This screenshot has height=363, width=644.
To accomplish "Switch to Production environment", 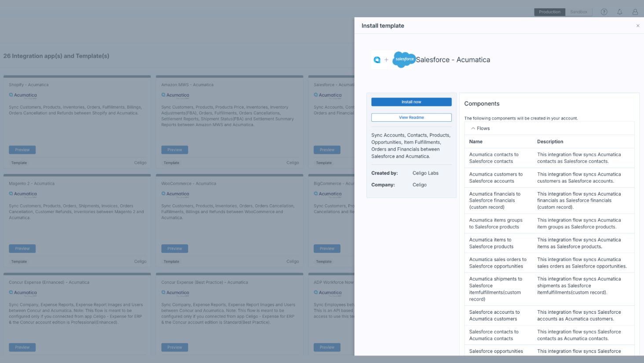I will 549,12.
